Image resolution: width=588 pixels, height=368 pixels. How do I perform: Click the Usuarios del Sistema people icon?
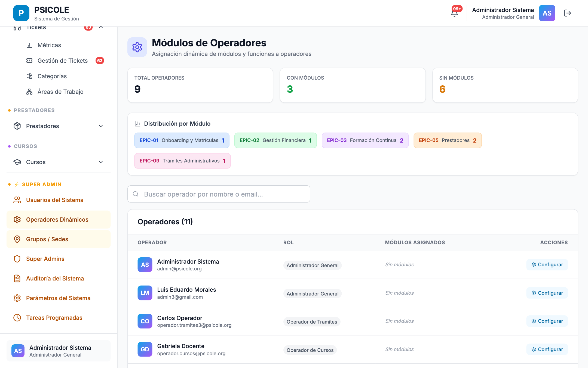point(17,200)
